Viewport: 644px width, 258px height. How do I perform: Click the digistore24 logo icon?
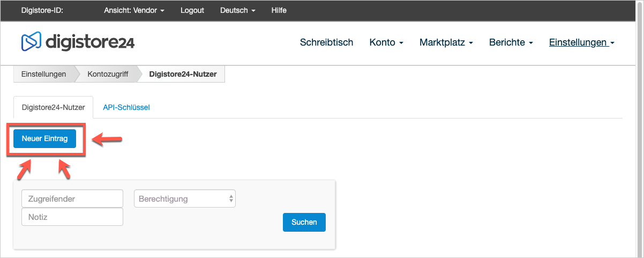(31, 42)
